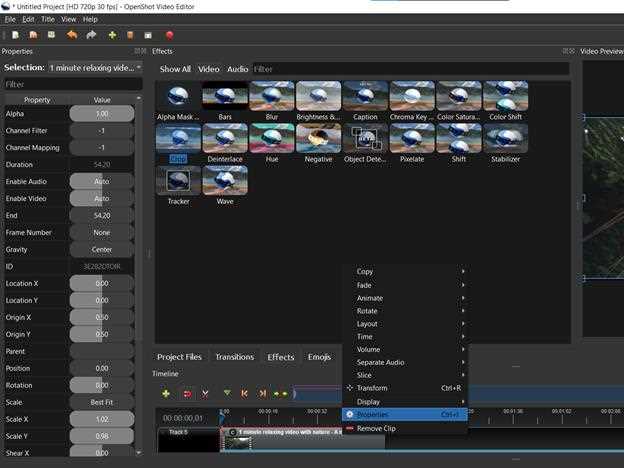The image size is (624, 468).
Task: Open the Help menu
Action: [x=90, y=19]
